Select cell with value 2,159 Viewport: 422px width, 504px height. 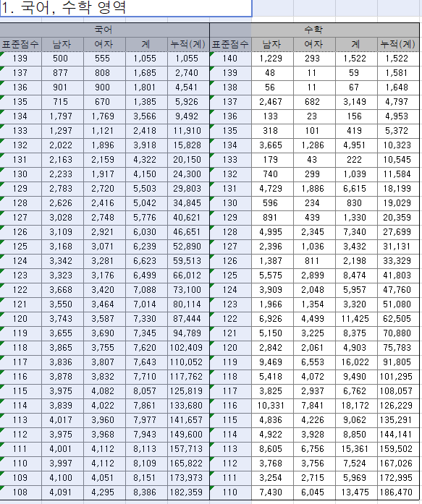104,160
